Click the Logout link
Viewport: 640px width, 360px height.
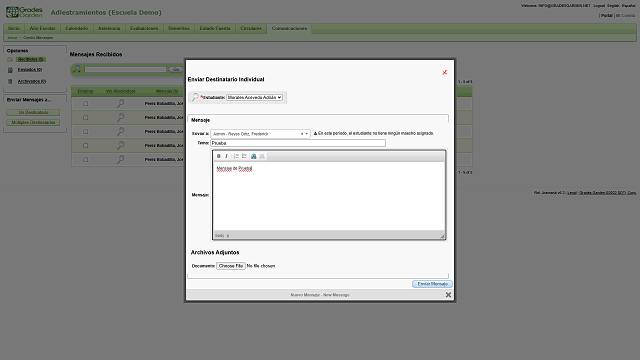click(599, 6)
